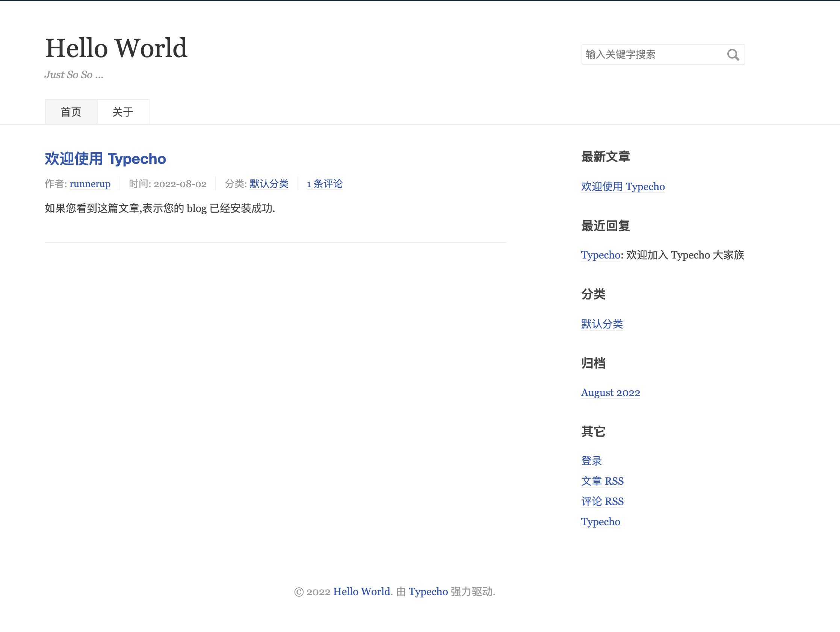Focus the keyword search input field
This screenshot has width=840, height=632.
[663, 54]
